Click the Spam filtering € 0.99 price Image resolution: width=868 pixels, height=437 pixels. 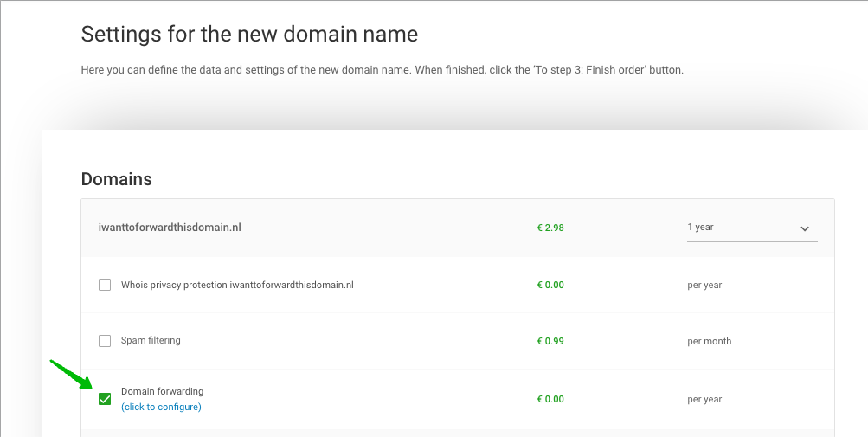(x=550, y=341)
